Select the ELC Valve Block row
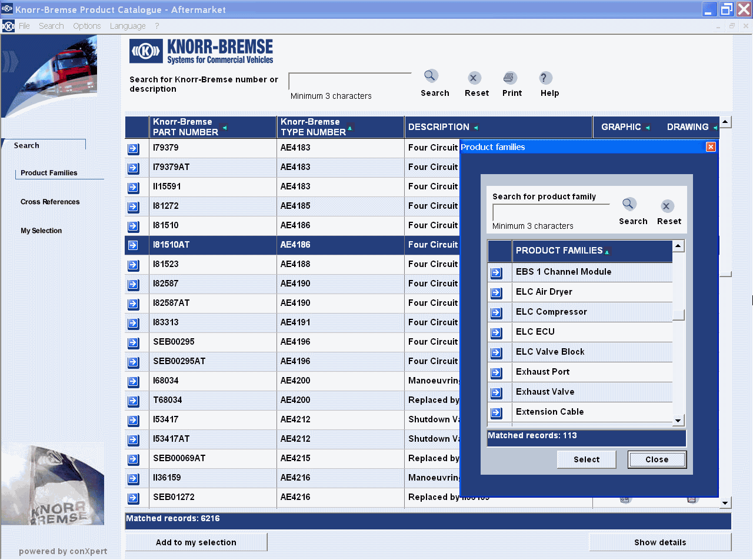 click(580, 352)
